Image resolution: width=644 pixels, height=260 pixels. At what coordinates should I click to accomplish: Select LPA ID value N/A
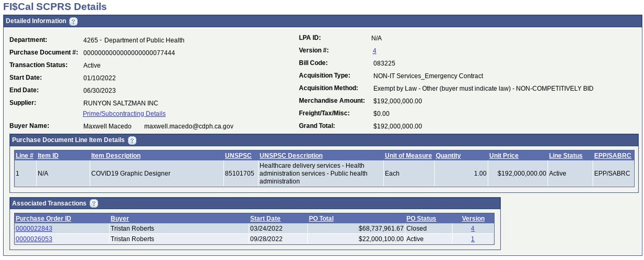pyautogui.click(x=377, y=39)
